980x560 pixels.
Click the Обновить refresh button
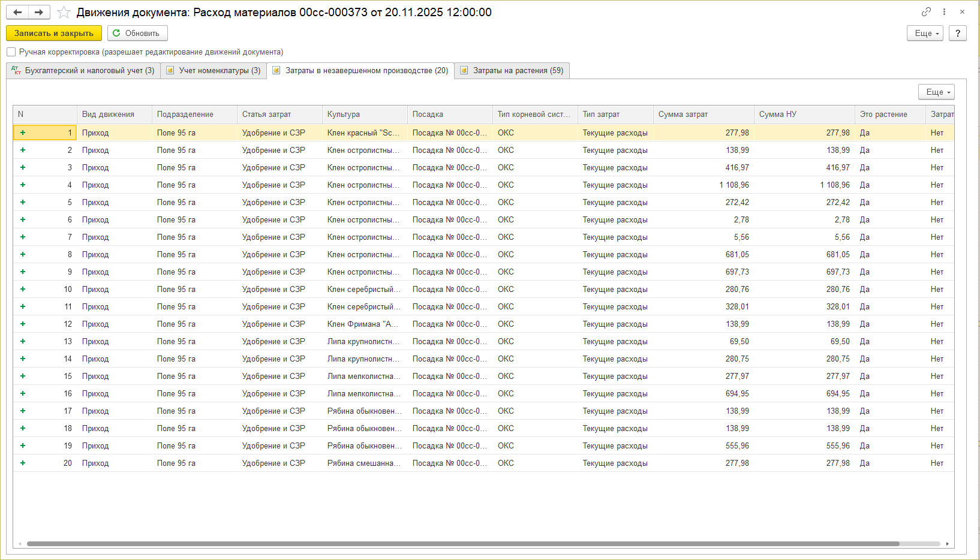(x=137, y=34)
